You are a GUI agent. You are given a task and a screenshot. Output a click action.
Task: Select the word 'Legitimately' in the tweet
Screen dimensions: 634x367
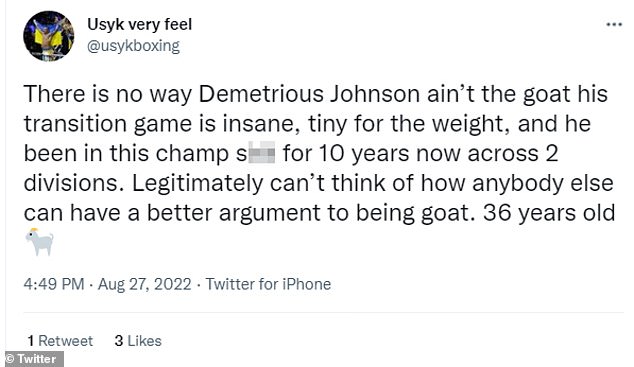[x=198, y=184]
